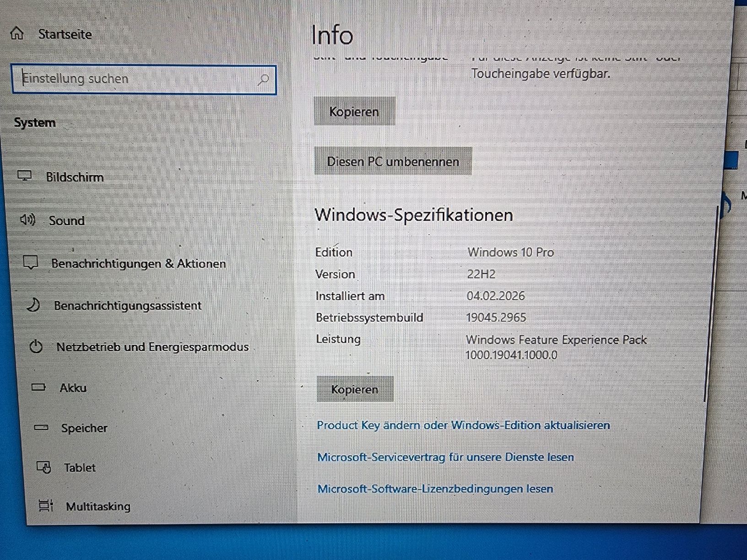Viewport: 747px width, 560px height.
Task: Open Benachrichtigungen & Aktionen page
Action: 139,264
